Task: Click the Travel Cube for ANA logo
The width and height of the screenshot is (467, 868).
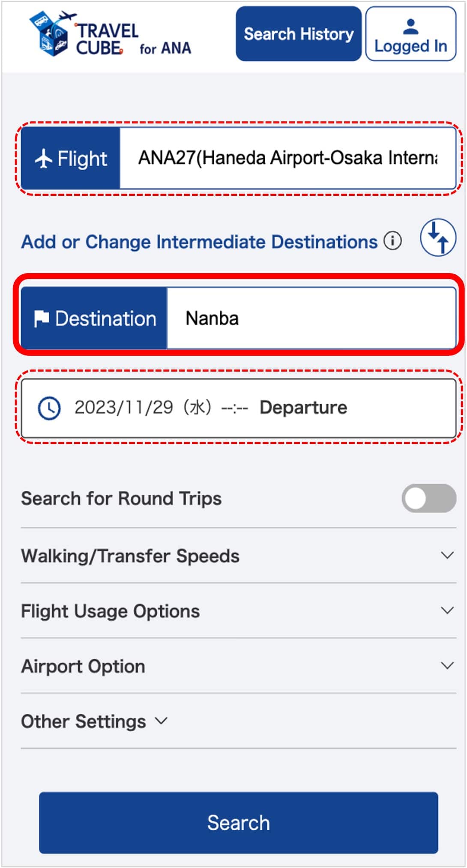Action: pos(109,35)
